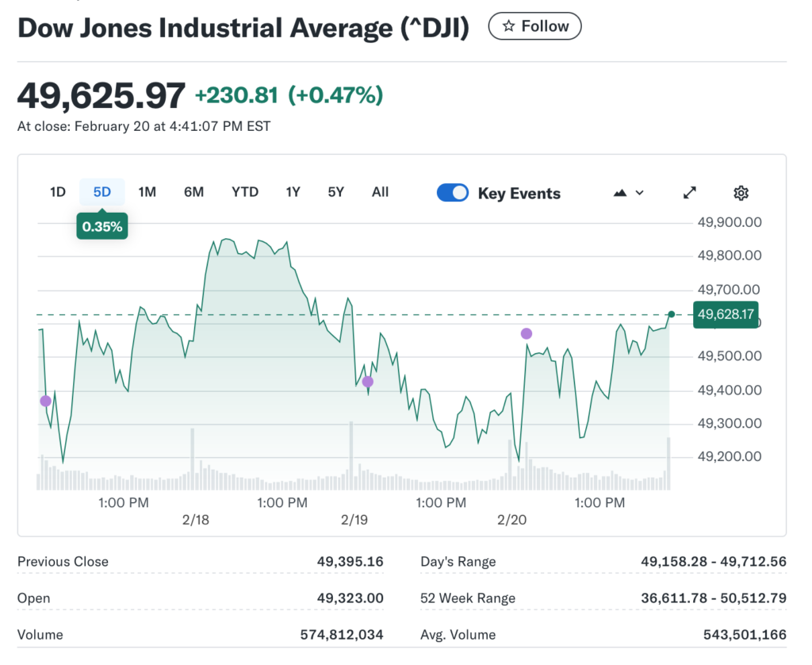Click the Follow button

tap(534, 25)
